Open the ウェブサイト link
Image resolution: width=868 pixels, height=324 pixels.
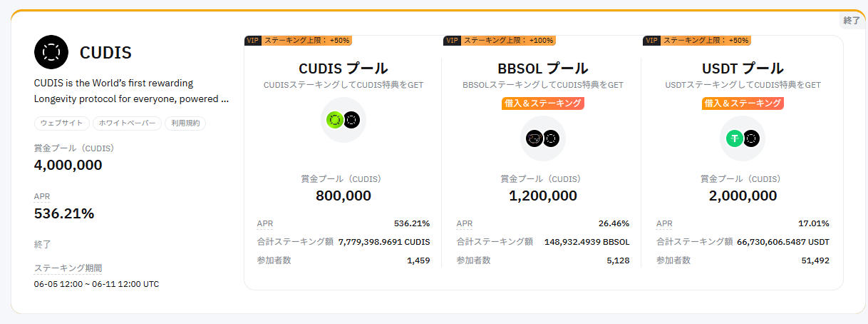pos(61,123)
